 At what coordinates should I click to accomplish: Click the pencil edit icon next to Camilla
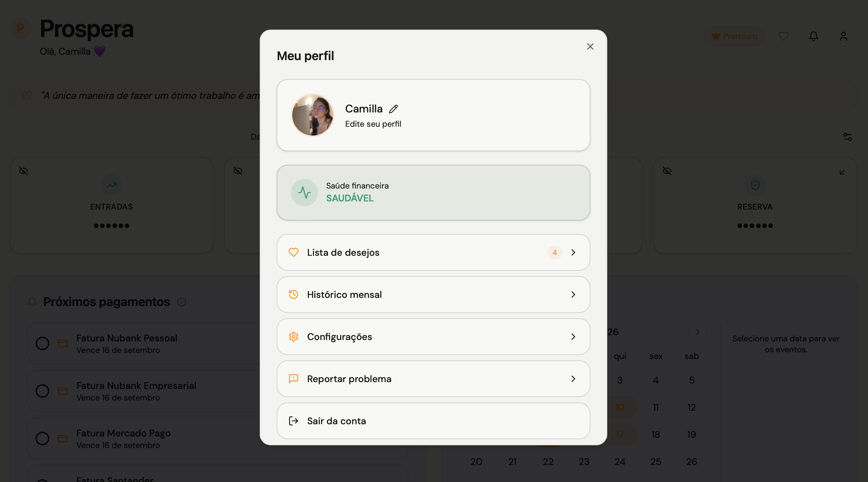393,109
